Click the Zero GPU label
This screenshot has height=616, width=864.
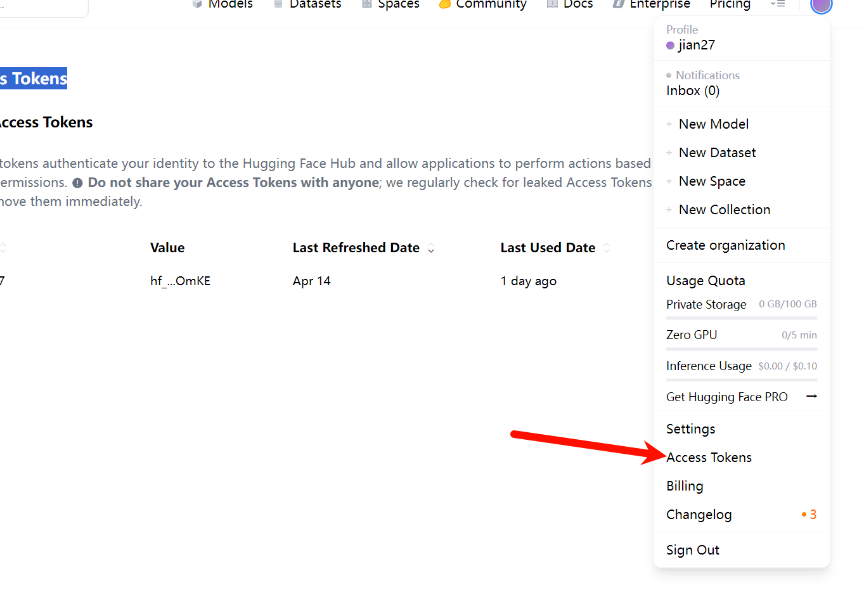692,335
